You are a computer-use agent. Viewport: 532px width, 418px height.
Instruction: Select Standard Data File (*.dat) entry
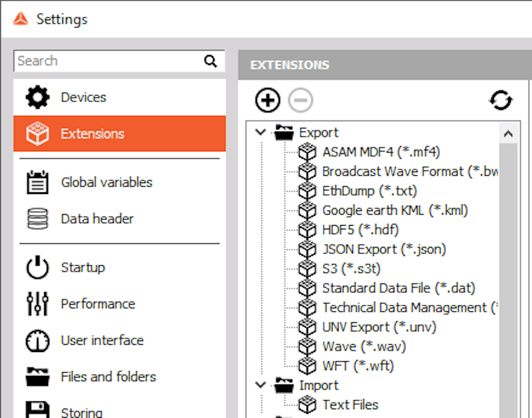click(398, 289)
